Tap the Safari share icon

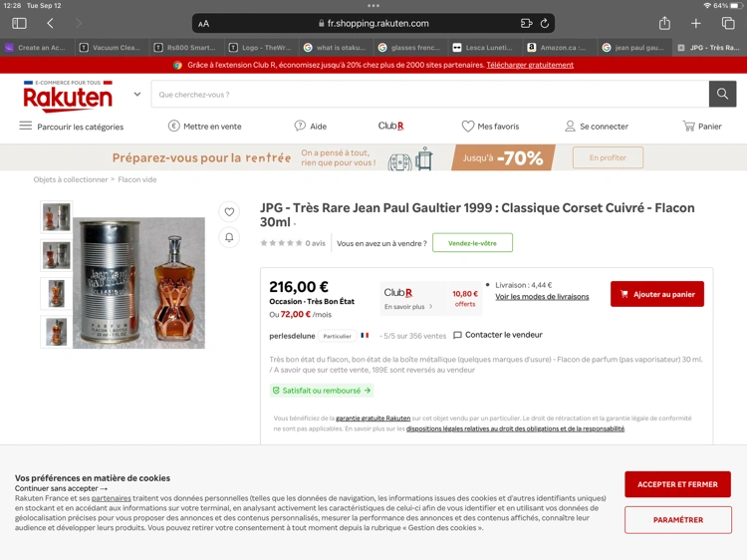pos(664,23)
